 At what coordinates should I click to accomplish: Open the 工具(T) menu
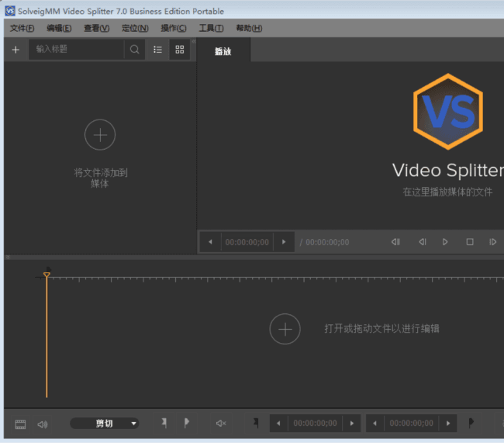(x=211, y=28)
